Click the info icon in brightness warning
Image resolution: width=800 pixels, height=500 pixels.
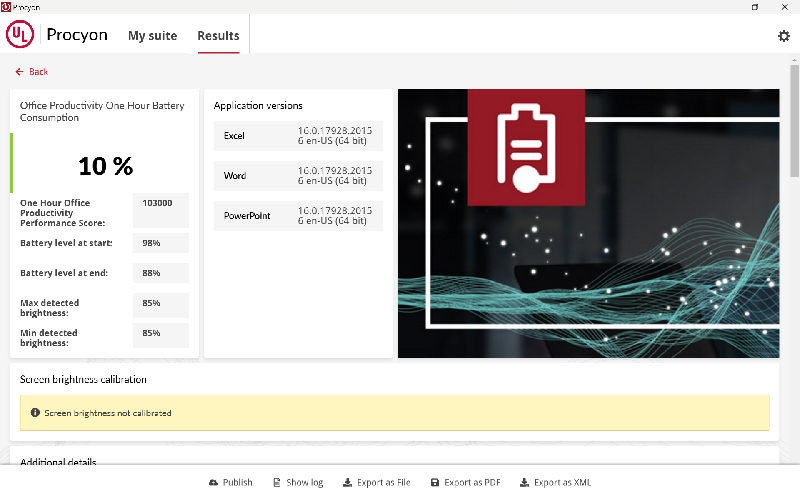tap(35, 413)
